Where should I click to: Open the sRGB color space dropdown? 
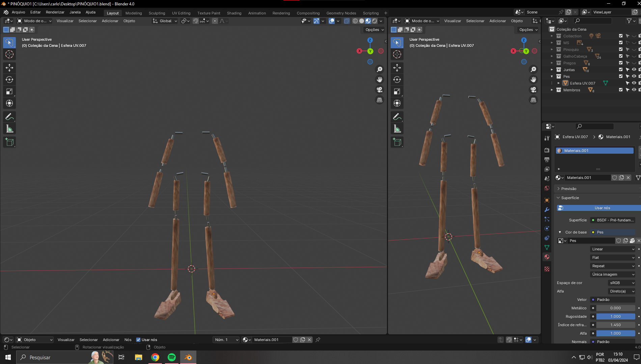point(622,283)
